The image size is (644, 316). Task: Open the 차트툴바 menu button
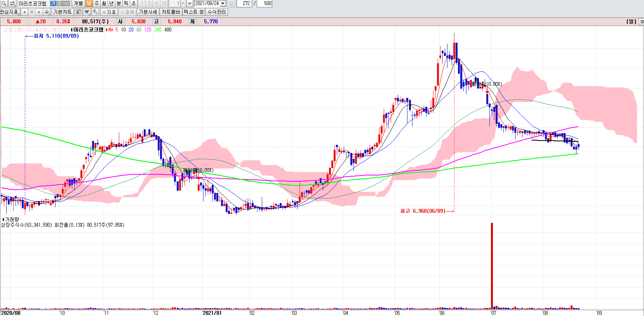171,12
